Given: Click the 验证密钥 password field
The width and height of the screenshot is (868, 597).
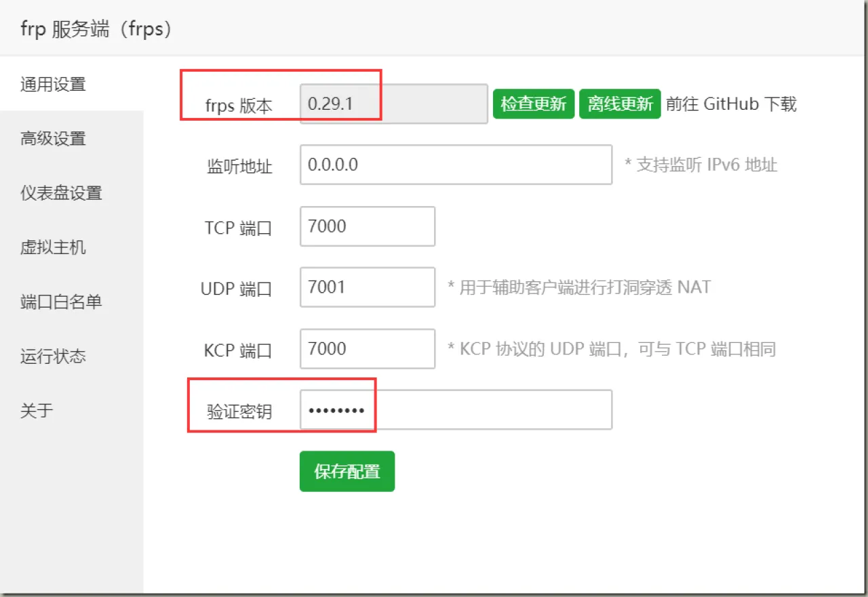Looking at the screenshot, I should pos(456,410).
